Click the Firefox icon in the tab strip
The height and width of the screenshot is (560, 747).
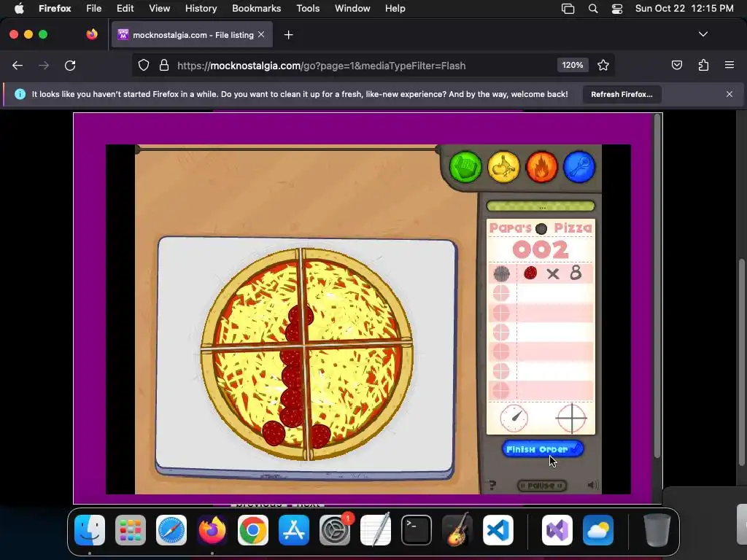click(92, 34)
